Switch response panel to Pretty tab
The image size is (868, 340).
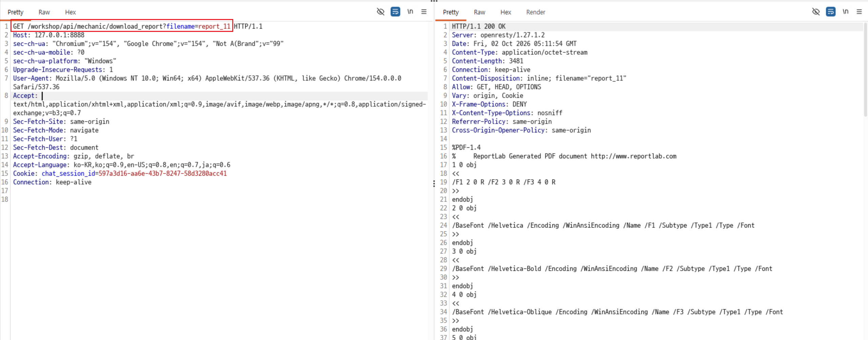tap(451, 12)
